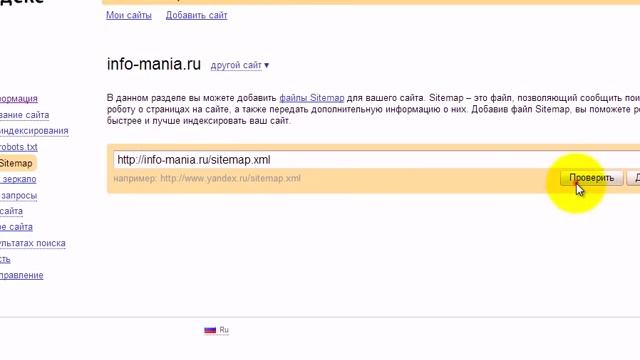Open the зеркало sidebar link
Viewport: 640px width, 360px height.
coord(19,179)
